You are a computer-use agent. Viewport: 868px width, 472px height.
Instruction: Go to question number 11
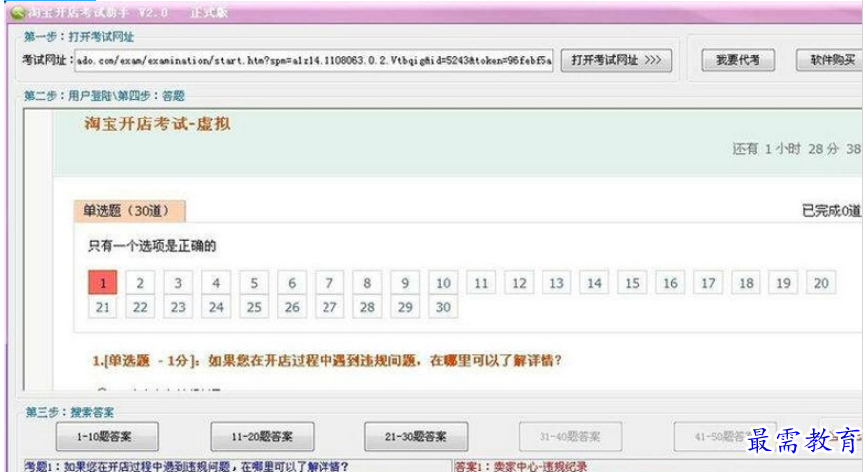click(x=481, y=283)
